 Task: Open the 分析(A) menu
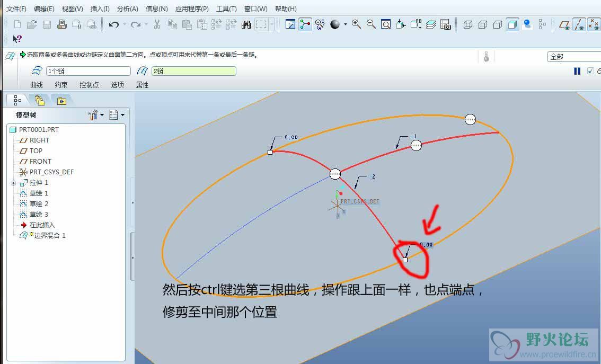128,9
